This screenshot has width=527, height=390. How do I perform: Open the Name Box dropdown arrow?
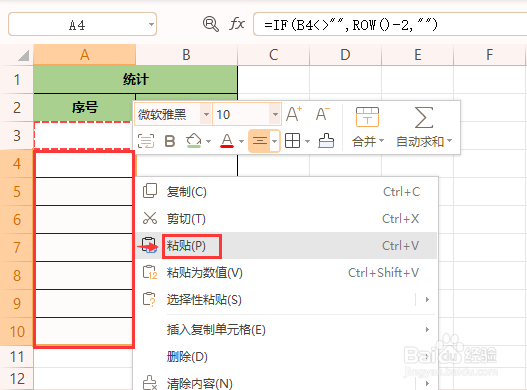pos(152,24)
